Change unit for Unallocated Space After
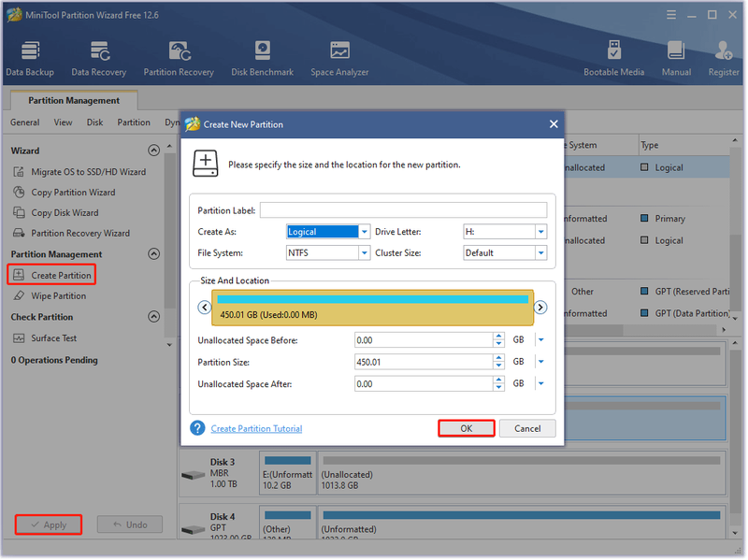The width and height of the screenshot is (748, 560). click(x=541, y=384)
